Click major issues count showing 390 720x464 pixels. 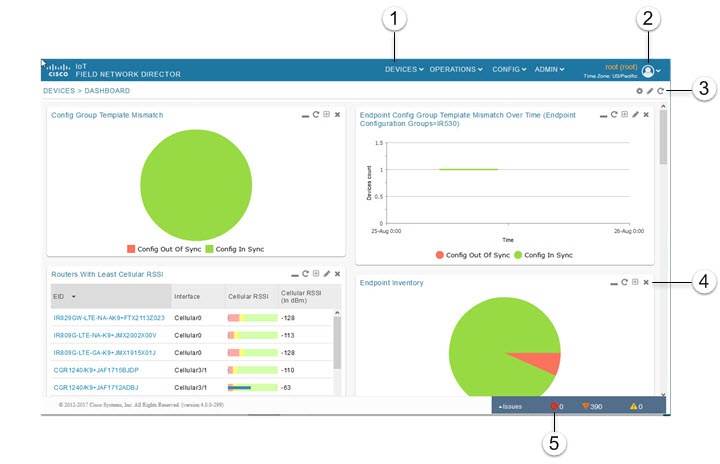pos(592,407)
